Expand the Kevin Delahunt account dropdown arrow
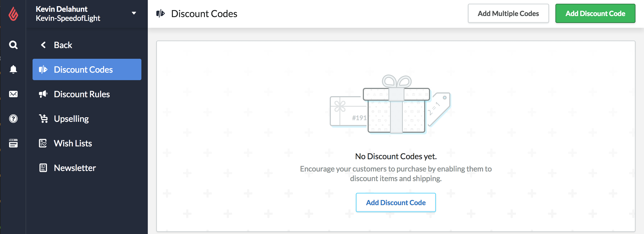This screenshot has height=234, width=644. coord(134,13)
